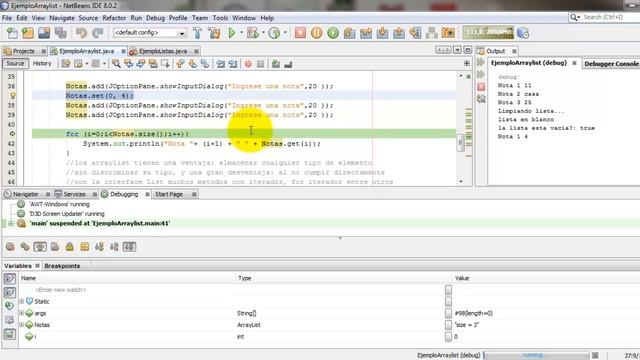
Task: Open the editor documents list dropdown arrow
Action: pos(457,50)
